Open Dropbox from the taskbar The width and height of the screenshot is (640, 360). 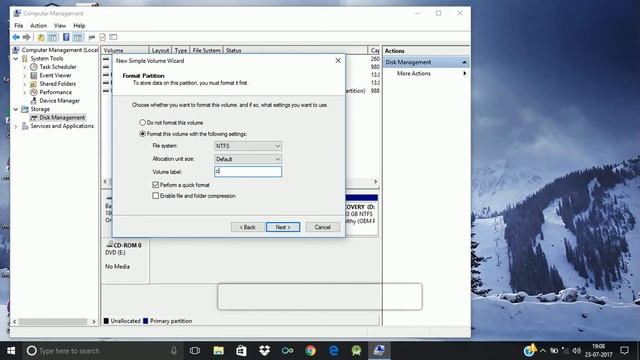click(264, 351)
